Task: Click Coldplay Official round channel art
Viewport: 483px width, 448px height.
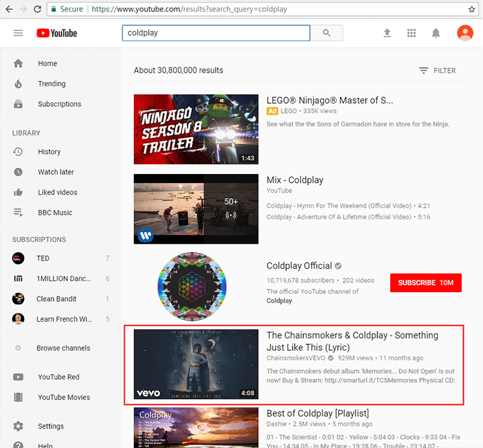Action: coord(192,286)
